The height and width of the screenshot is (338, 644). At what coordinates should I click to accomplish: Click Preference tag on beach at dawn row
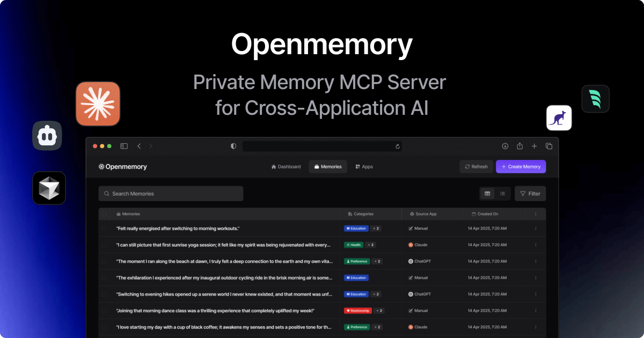tap(357, 261)
